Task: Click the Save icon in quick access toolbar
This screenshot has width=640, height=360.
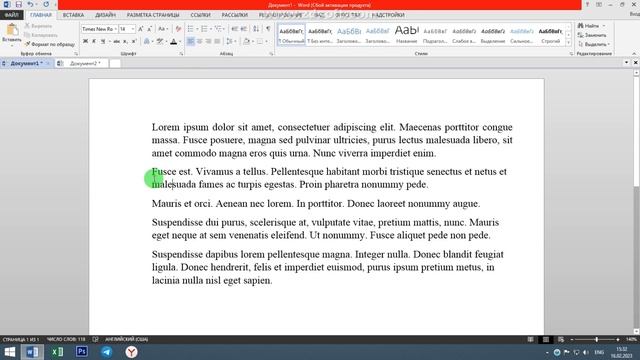Action: tap(18, 4)
